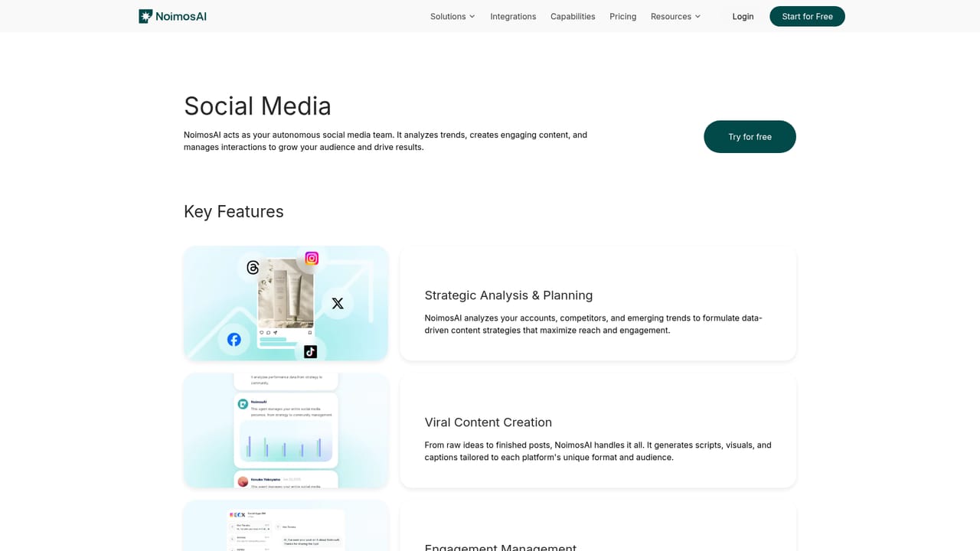
Task: Click the X icon in feature image
Action: (338, 304)
